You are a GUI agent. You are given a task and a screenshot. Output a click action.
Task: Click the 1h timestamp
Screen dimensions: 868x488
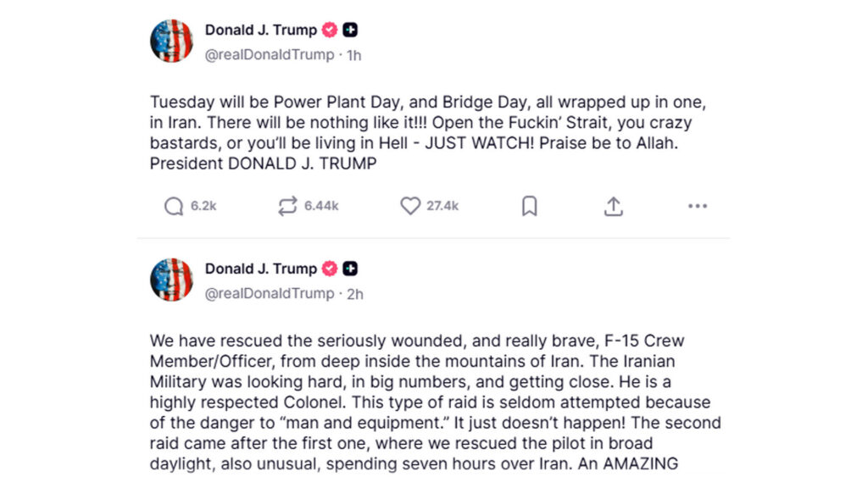[354, 55]
